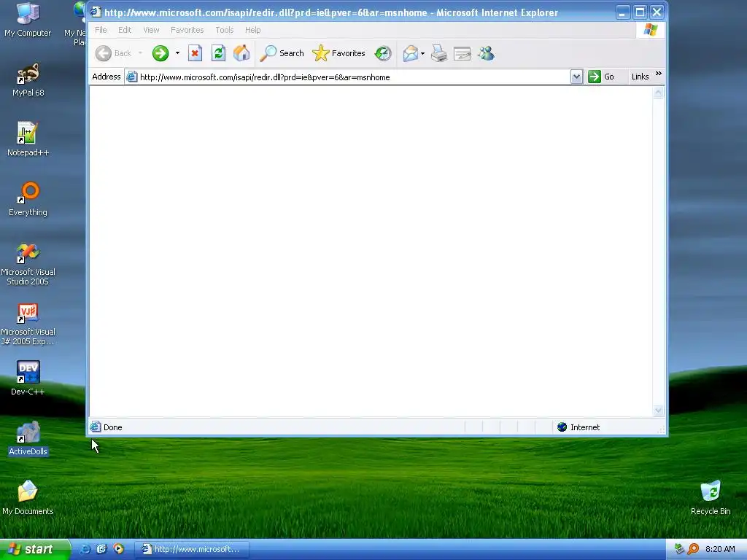Open the Forward history dropdown arrow
Viewport: 747px width, 560px height.
pyautogui.click(x=177, y=53)
